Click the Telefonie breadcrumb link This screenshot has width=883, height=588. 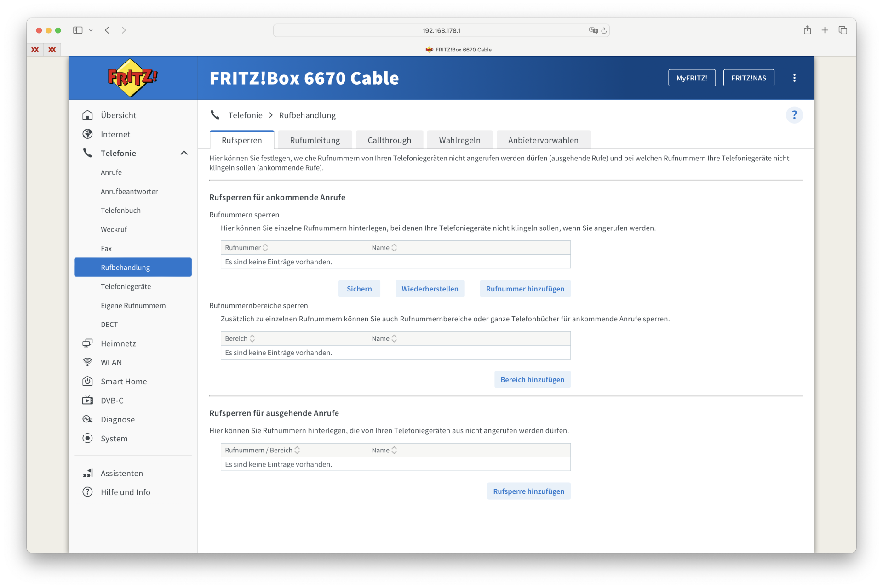[246, 115]
